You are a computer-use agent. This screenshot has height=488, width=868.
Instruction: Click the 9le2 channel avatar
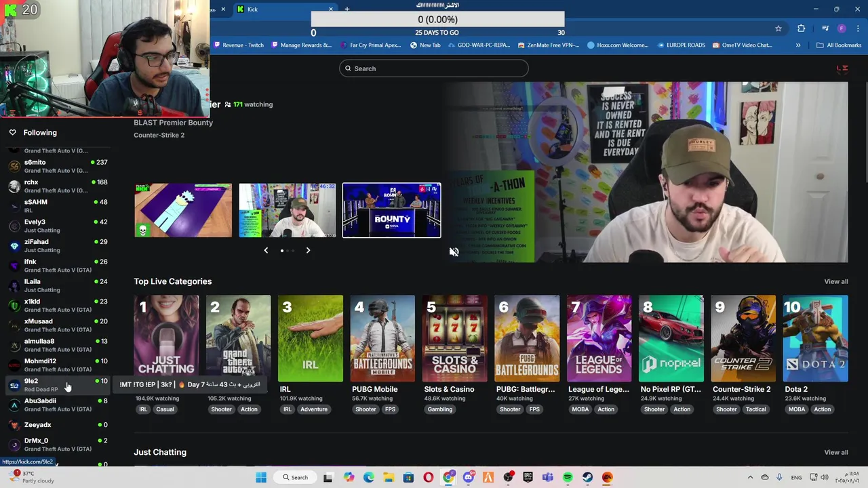[x=14, y=385]
